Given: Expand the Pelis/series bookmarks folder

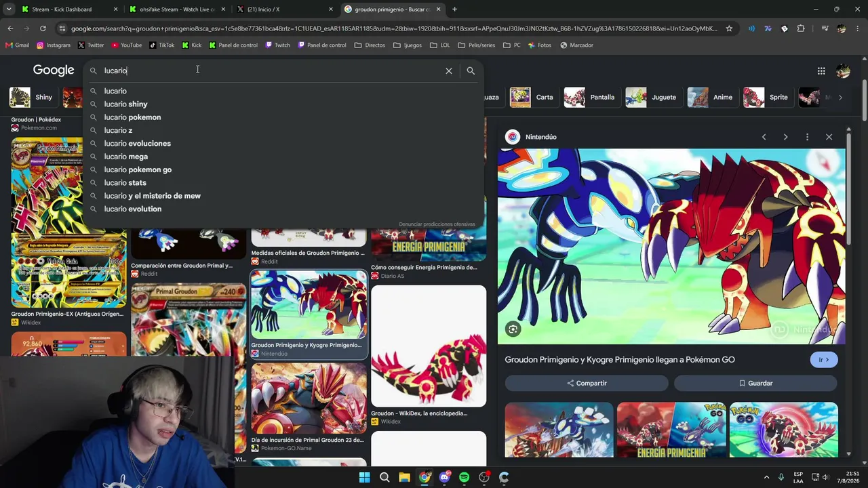Looking at the screenshot, I should pyautogui.click(x=476, y=45).
